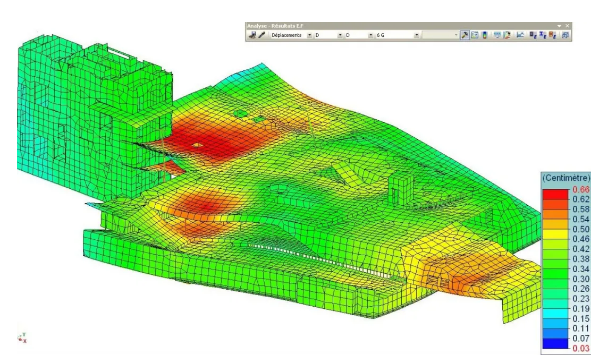Screen dimensions: 616x362
Task: Click the icon right of the hammer tool
Action: tap(475, 35)
